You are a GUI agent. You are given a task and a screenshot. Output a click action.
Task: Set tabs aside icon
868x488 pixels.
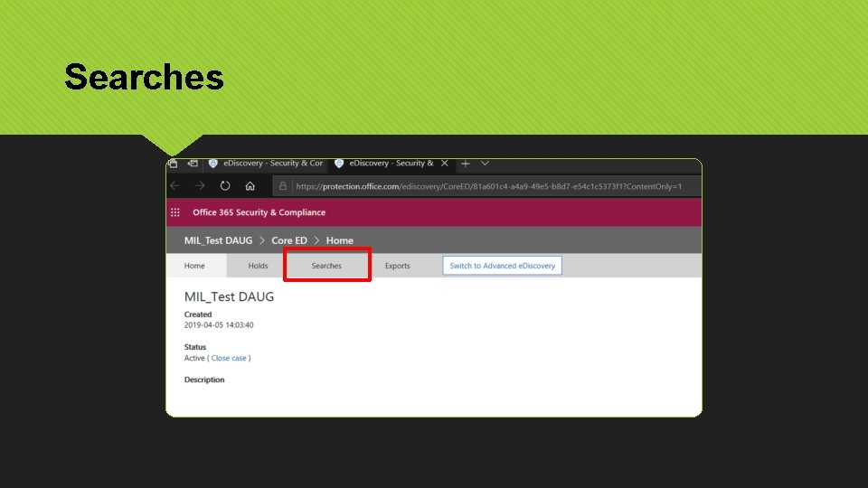pos(193,164)
